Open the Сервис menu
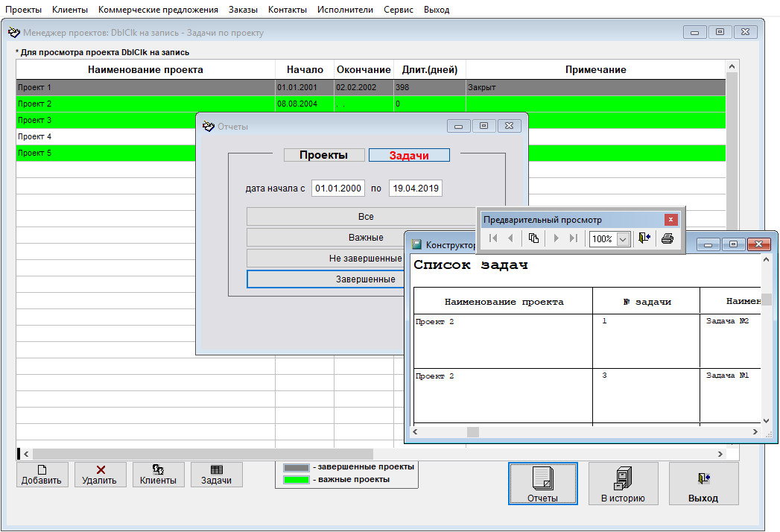This screenshot has width=780, height=532. coord(399,10)
